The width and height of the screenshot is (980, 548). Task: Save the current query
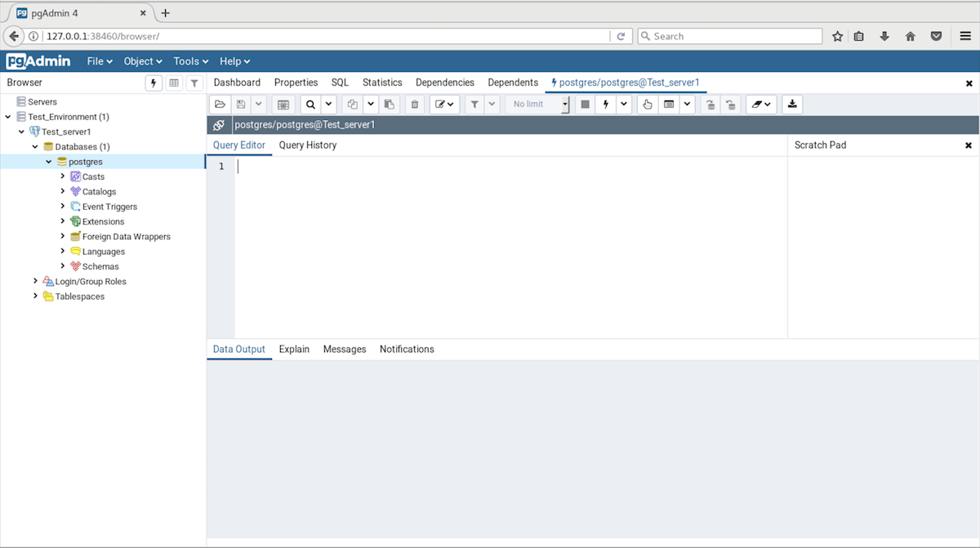[239, 104]
